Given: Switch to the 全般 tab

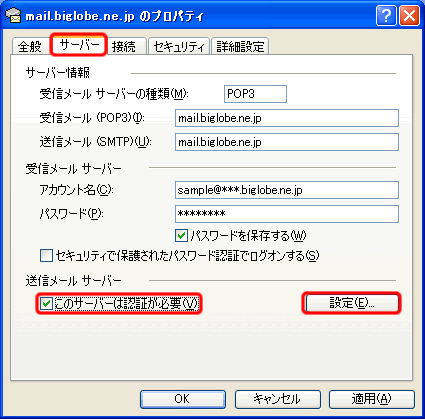Looking at the screenshot, I should pos(30,46).
